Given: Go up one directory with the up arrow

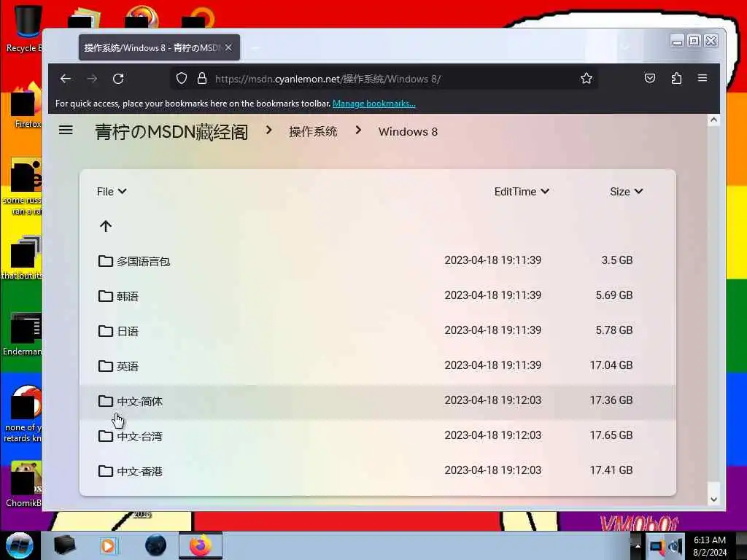Looking at the screenshot, I should 106,226.
